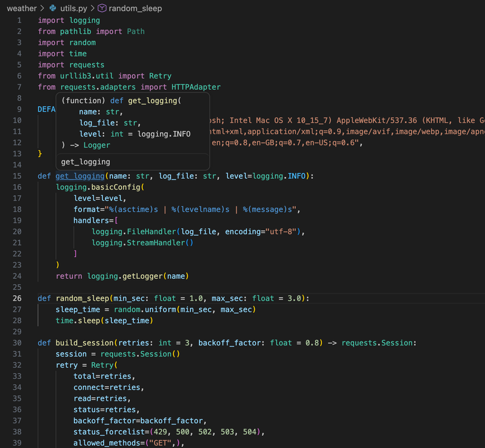This screenshot has height=448, width=485.
Task: Click 'Retry' import on line 6
Action: pyautogui.click(x=160, y=76)
